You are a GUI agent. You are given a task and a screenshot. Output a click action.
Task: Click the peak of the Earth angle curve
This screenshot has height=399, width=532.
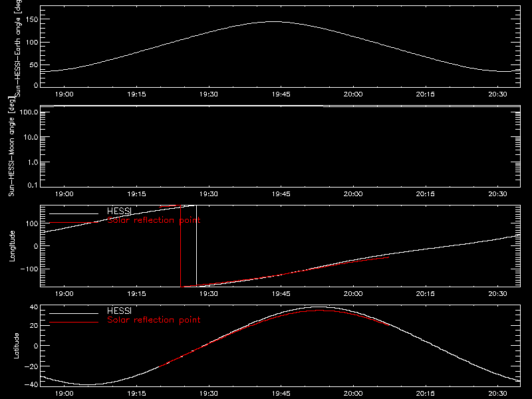274,22
